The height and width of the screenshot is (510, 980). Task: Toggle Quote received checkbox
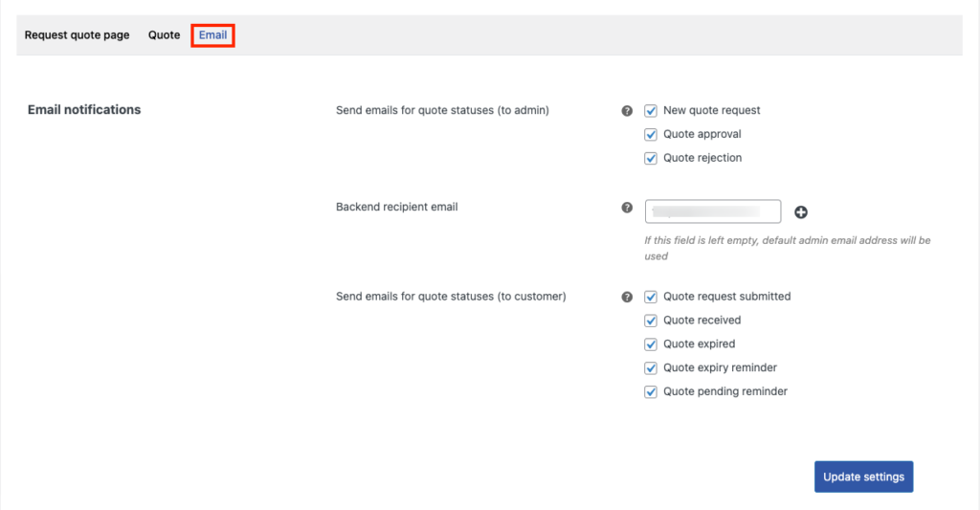tap(651, 321)
